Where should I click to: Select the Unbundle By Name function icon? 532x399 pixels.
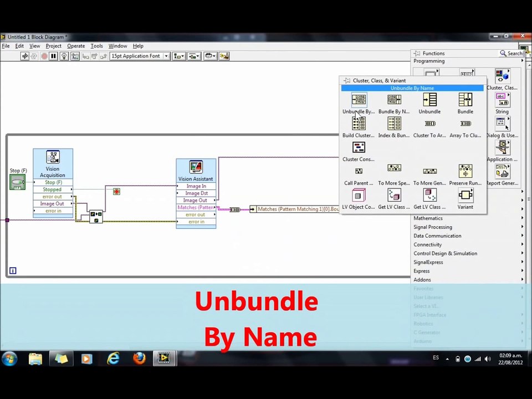point(359,100)
